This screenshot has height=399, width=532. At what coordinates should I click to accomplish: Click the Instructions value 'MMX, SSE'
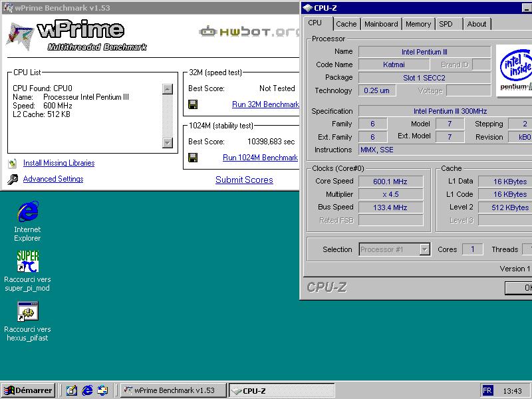445,150
